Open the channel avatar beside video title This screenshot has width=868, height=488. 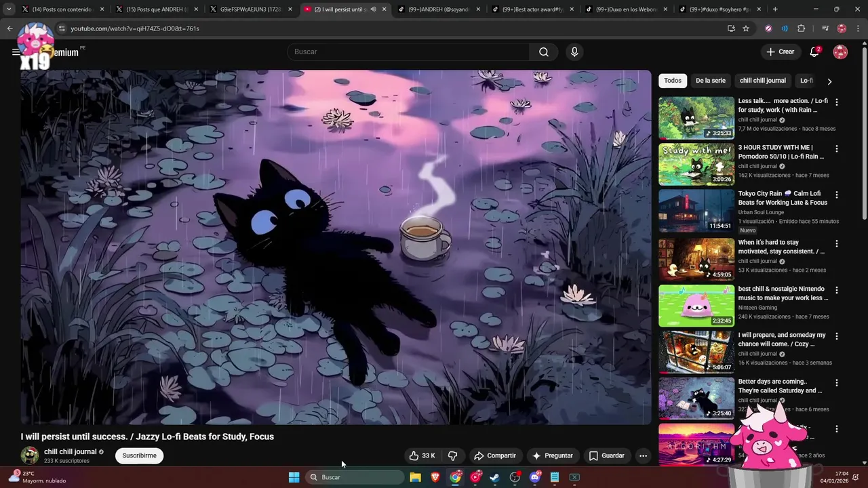tap(30, 455)
